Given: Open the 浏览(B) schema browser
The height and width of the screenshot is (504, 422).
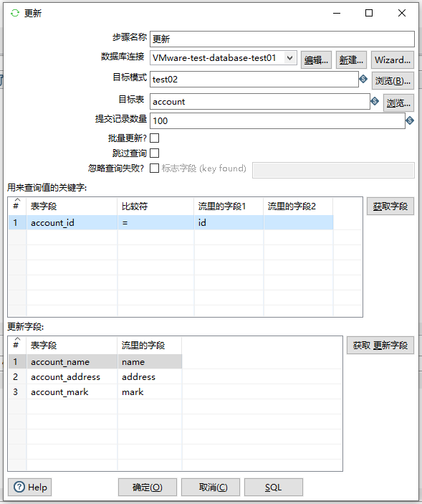Looking at the screenshot, I should pyautogui.click(x=393, y=81).
